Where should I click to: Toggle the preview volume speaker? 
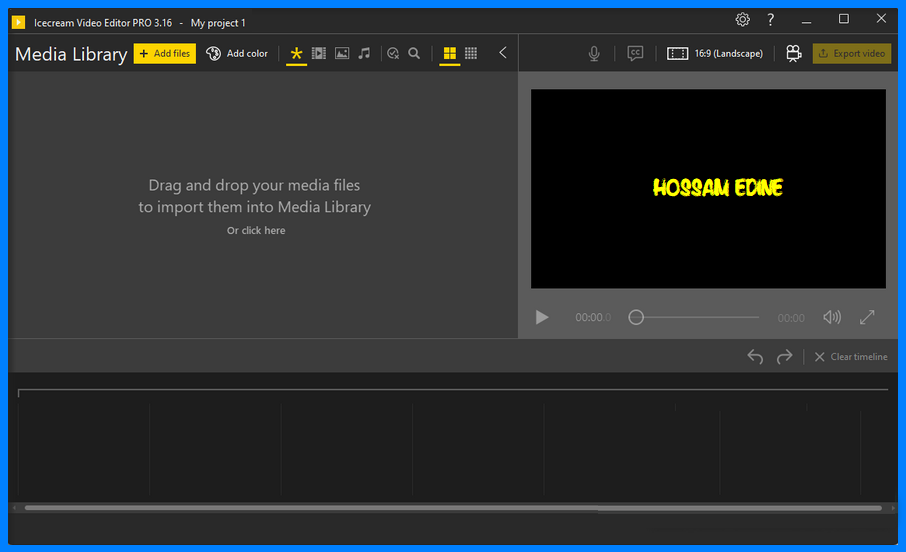click(832, 317)
